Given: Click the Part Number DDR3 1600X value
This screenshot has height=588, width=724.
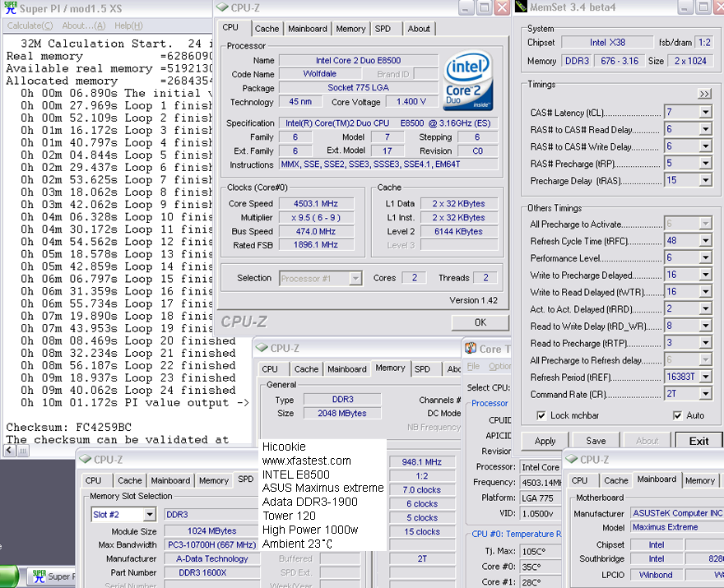Looking at the screenshot, I should tap(211, 572).
